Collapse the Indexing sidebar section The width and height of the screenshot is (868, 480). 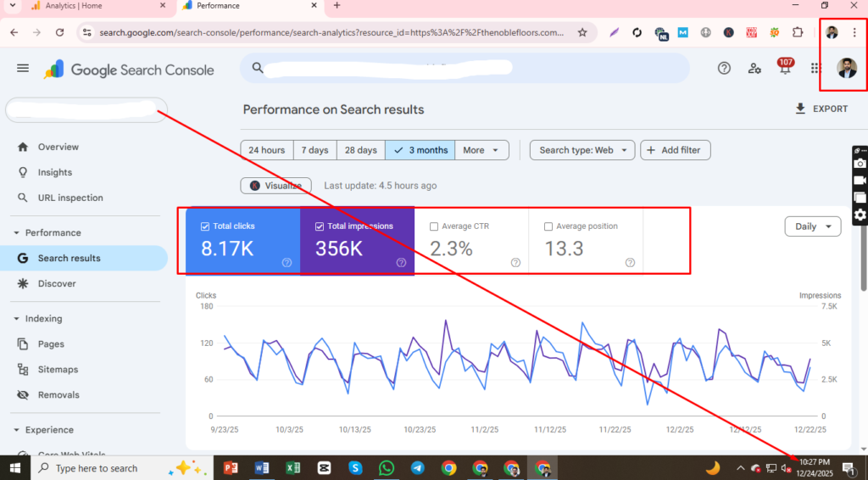click(16, 318)
